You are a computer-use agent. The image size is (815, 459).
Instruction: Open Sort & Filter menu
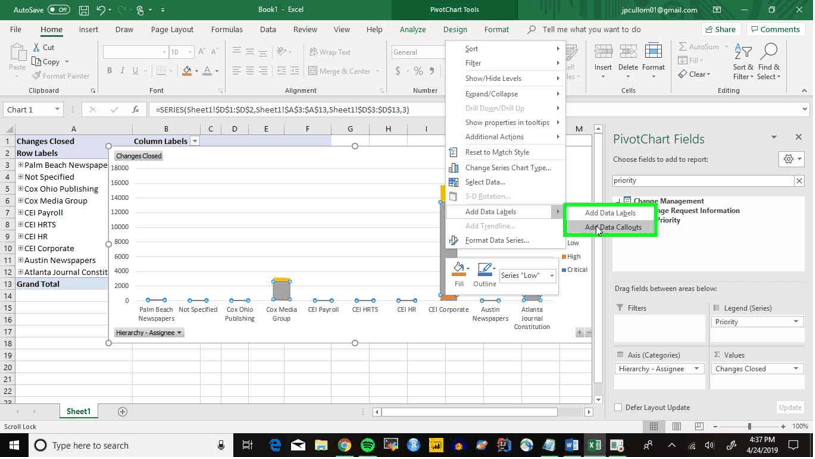point(743,61)
